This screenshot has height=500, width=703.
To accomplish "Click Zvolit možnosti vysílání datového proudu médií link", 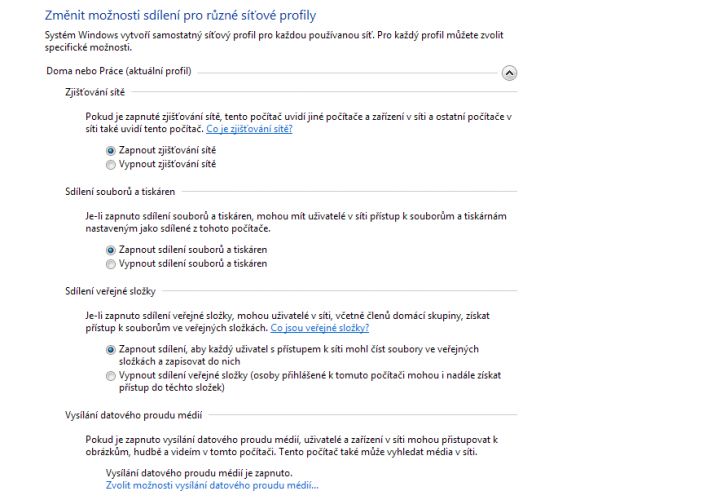I will pyautogui.click(x=212, y=485).
